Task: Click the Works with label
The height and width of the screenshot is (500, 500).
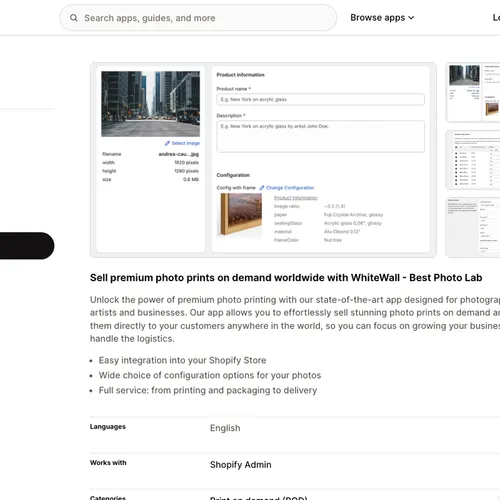Action: [x=108, y=463]
